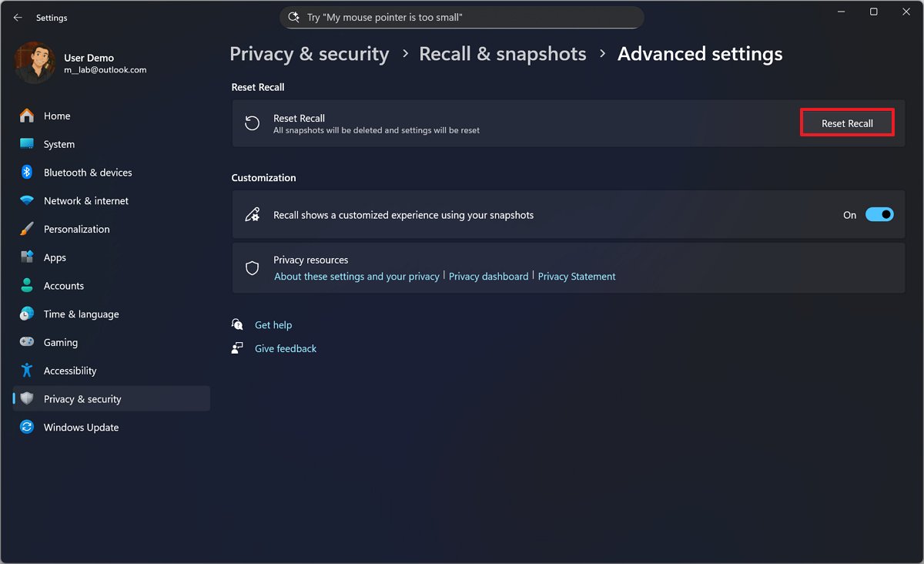Open Windows Update settings
924x564 pixels.
coord(80,427)
